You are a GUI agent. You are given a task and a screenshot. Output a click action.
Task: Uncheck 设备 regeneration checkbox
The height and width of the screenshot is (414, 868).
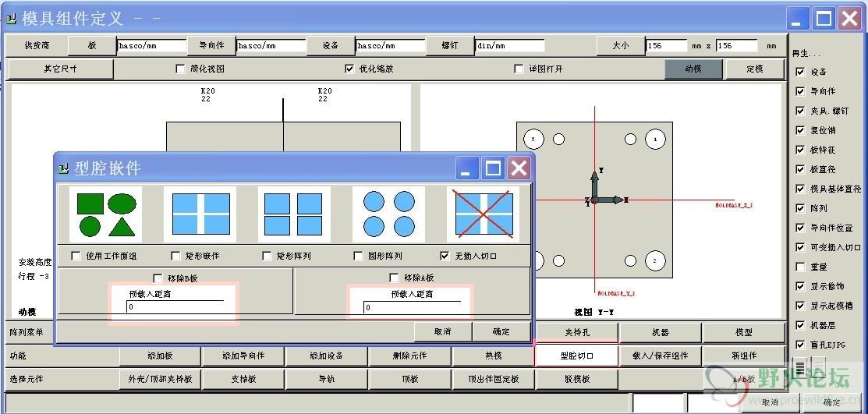(800, 72)
